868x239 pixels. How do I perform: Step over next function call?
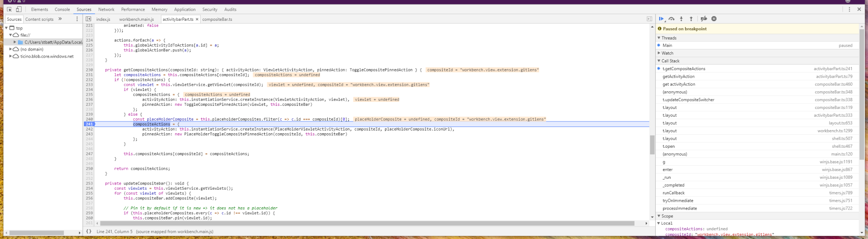tap(672, 19)
